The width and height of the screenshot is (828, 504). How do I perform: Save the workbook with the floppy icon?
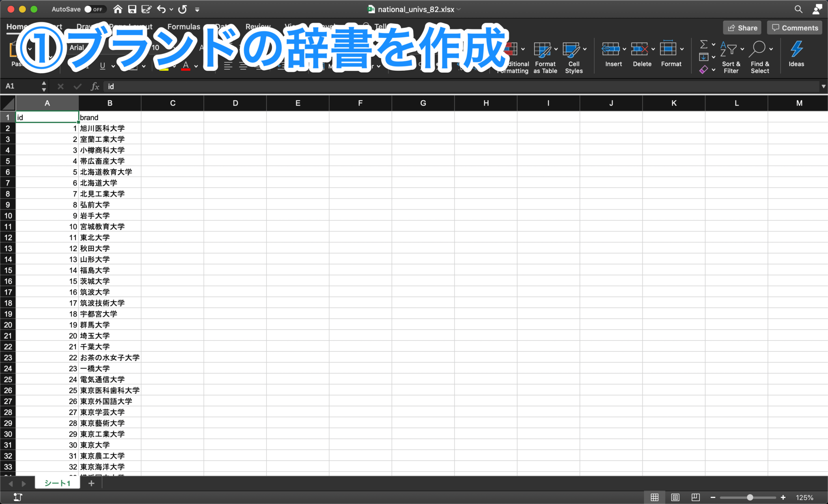point(132,9)
